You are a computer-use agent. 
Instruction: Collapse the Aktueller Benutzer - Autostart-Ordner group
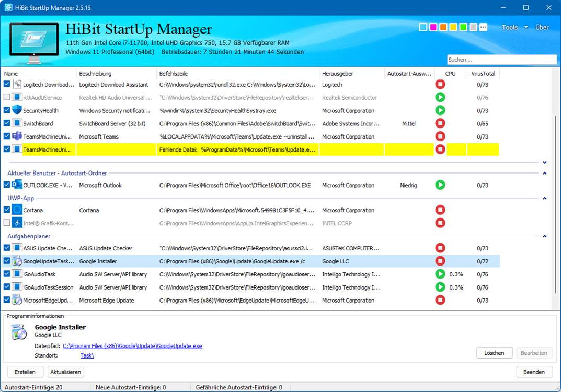coord(545,173)
